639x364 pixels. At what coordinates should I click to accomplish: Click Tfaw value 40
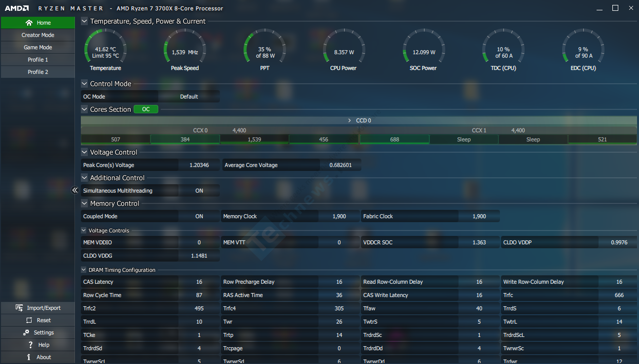479,308
